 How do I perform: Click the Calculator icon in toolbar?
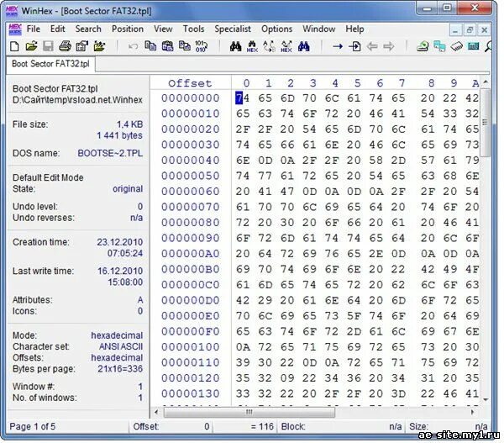pyautogui.click(x=473, y=46)
